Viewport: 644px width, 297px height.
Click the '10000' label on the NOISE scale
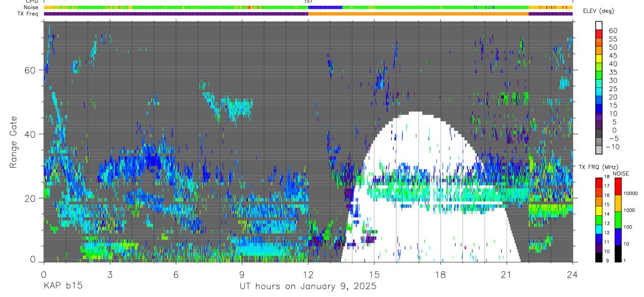click(x=632, y=194)
